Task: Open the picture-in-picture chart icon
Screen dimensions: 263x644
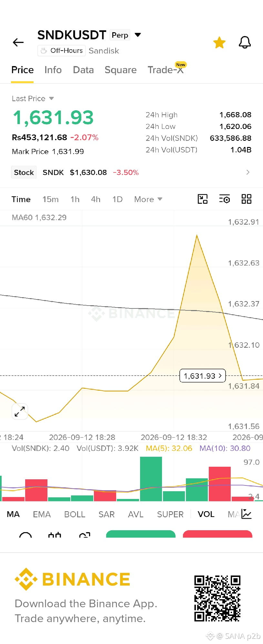Action: tap(203, 199)
